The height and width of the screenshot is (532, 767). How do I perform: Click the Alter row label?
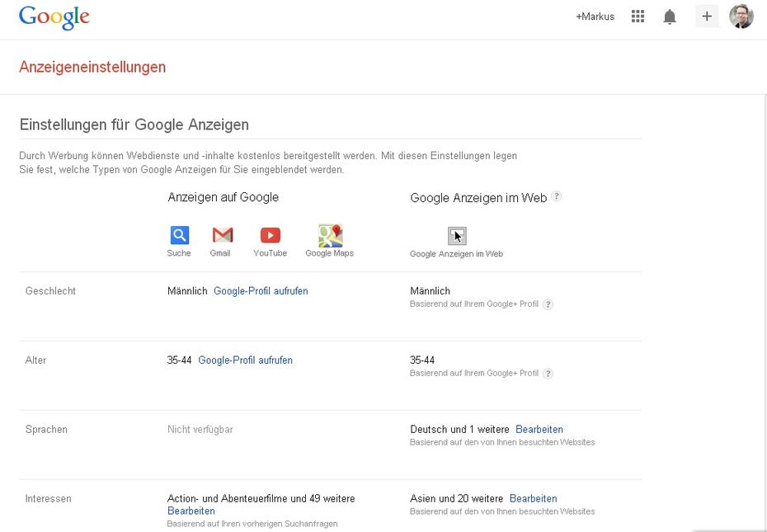click(35, 360)
